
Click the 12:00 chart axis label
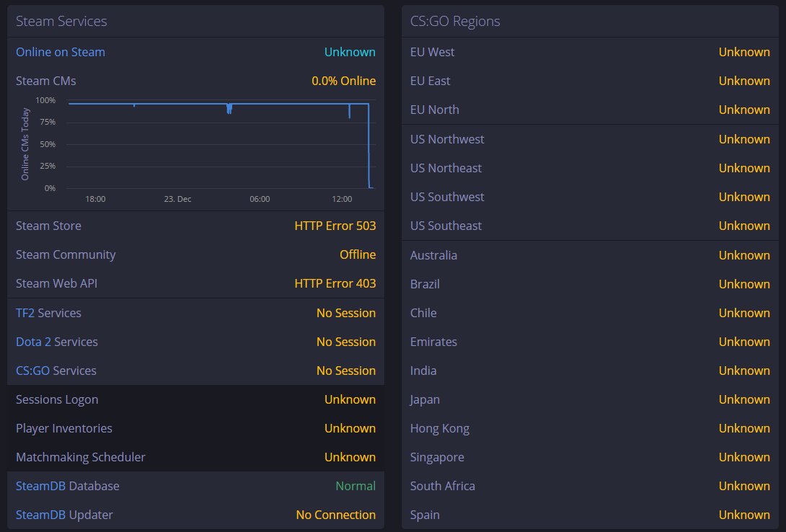(342, 200)
